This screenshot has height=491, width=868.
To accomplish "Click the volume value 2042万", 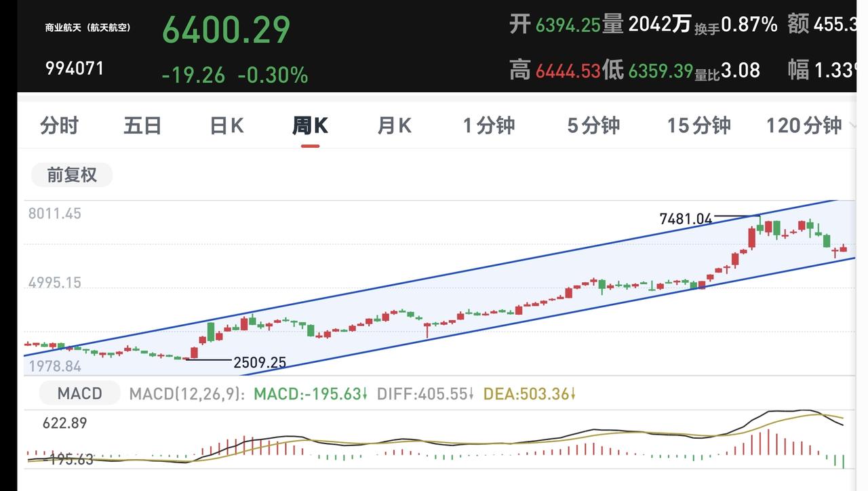I will [659, 25].
